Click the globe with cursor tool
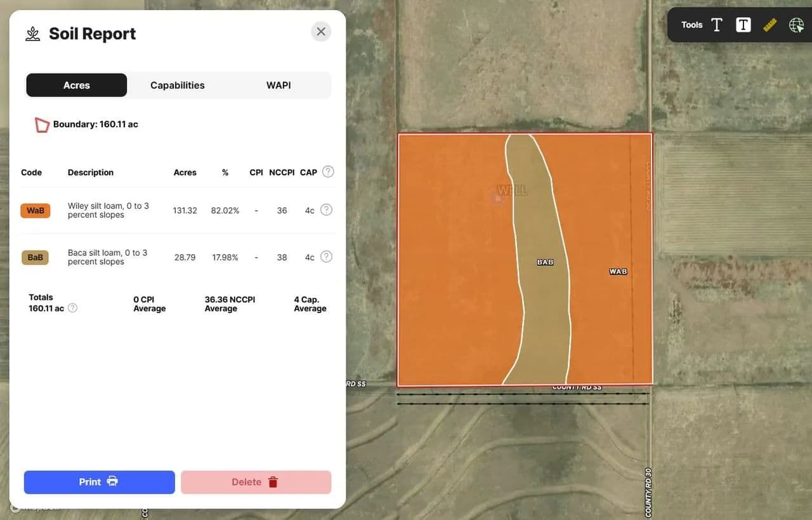The width and height of the screenshot is (812, 520). (x=796, y=25)
